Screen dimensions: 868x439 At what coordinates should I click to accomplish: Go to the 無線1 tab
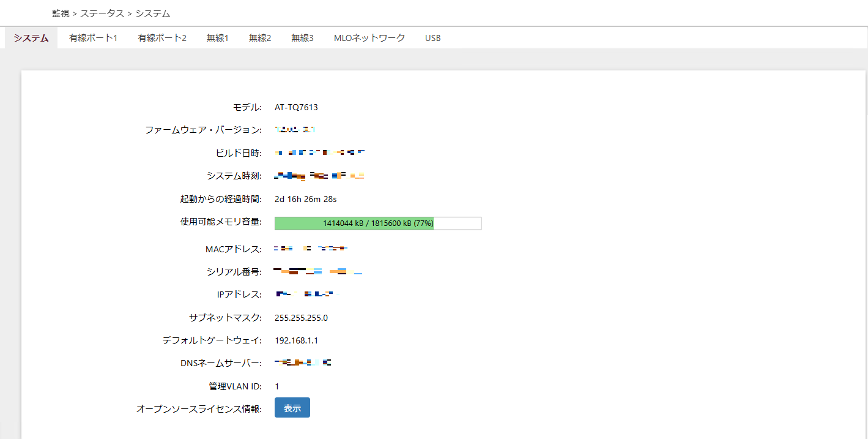pyautogui.click(x=217, y=38)
